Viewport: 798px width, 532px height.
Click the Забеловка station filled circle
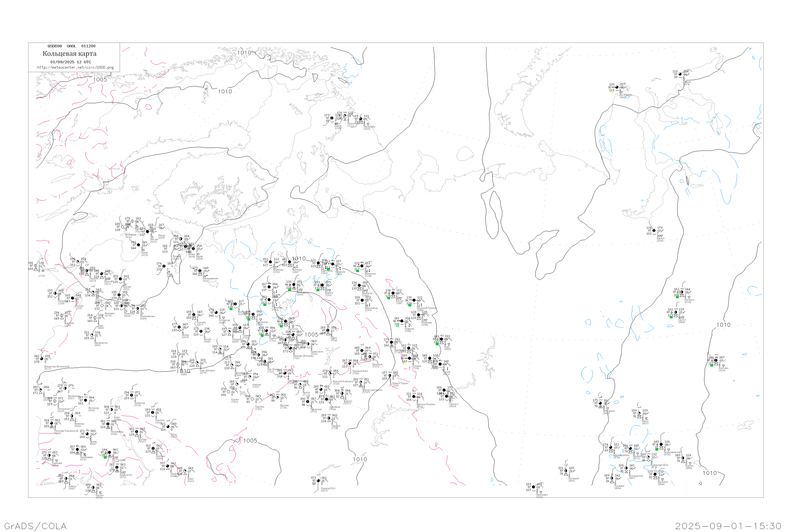pos(533,487)
